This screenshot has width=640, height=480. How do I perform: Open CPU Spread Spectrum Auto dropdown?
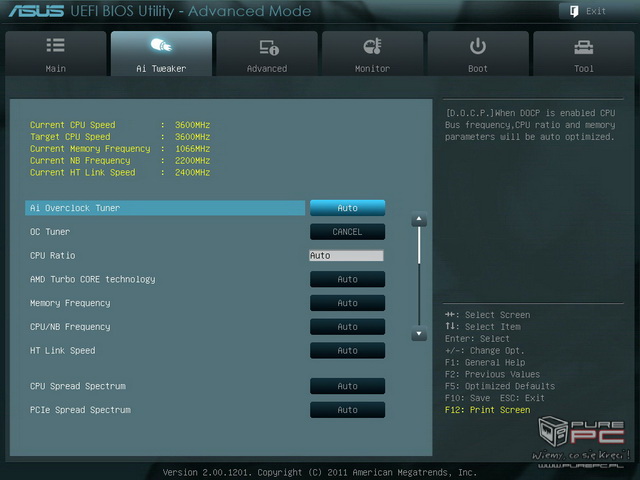[x=347, y=386]
